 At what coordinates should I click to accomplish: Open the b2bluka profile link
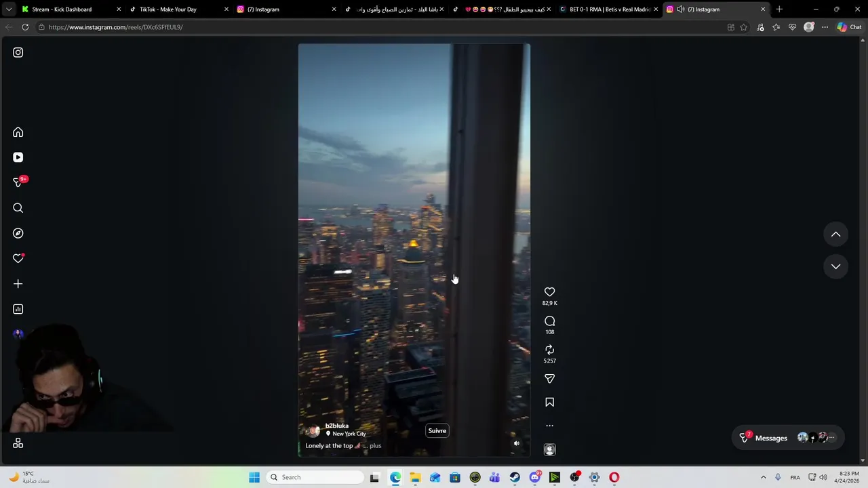(x=337, y=426)
